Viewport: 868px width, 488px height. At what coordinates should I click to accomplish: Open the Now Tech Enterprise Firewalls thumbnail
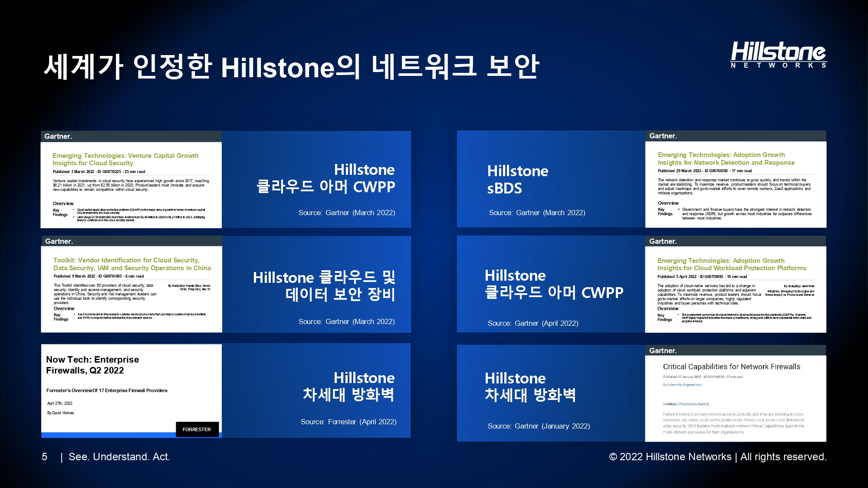(x=132, y=391)
